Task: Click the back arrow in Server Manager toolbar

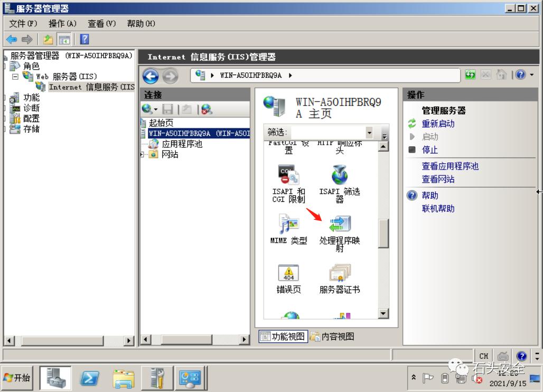Action: pos(12,40)
